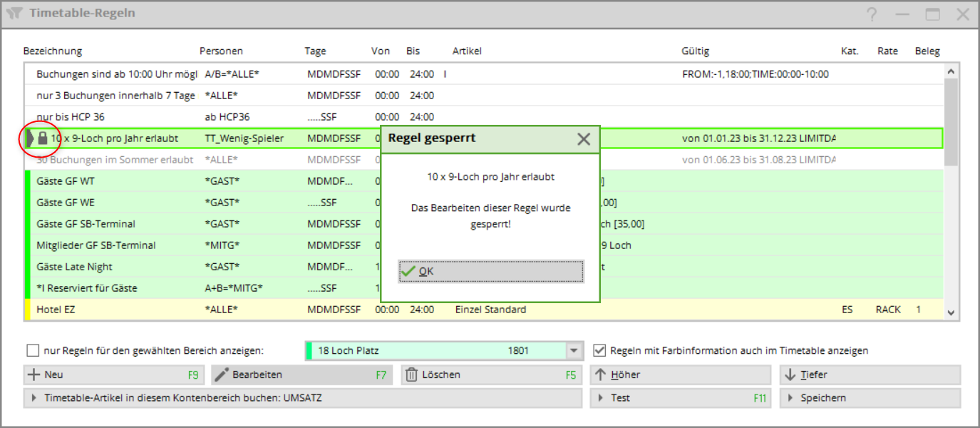Screen dimensions: 980x428
Task: Click the lock icon on the locked rule
Action: click(43, 138)
